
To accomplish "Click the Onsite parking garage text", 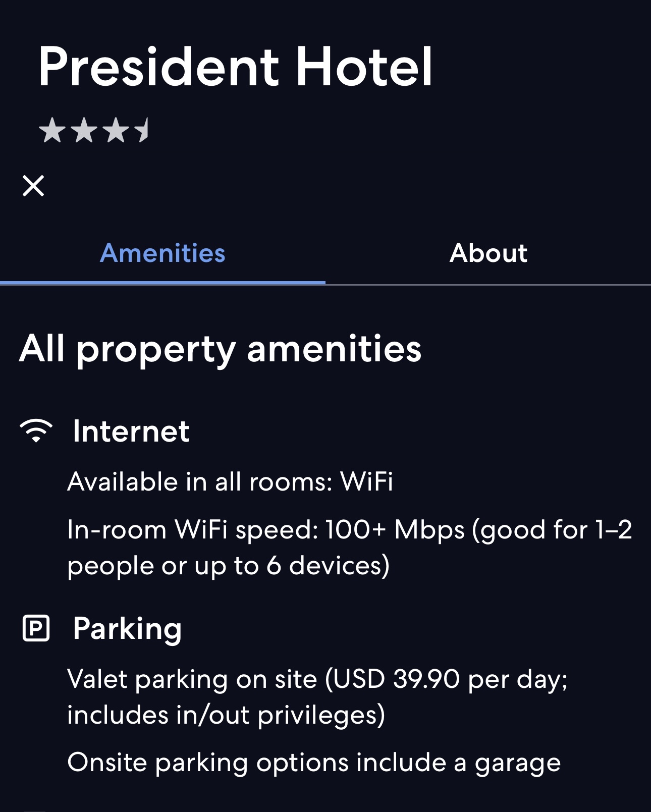I will 314,762.
